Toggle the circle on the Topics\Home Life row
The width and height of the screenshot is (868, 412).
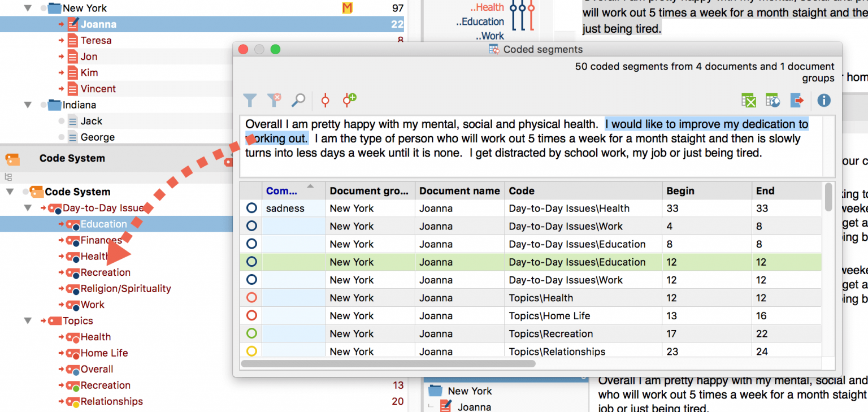(251, 315)
